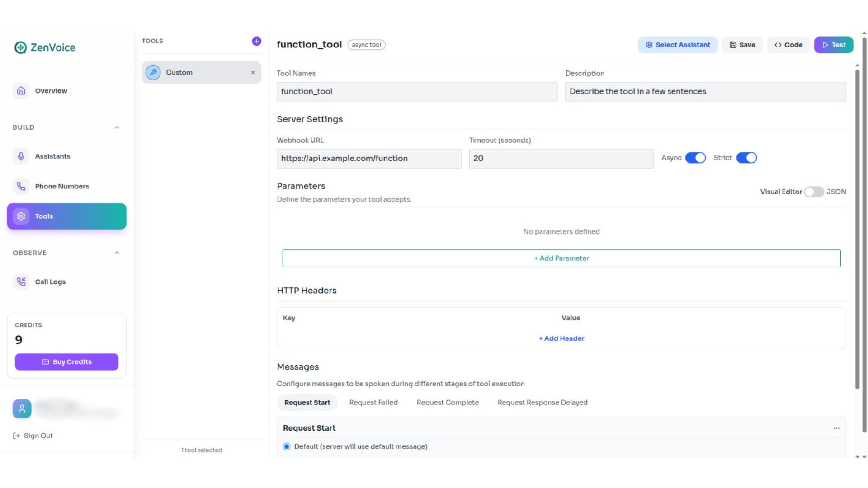The image size is (868, 488).
Task: Click the Phone Numbers handset icon
Action: tap(21, 186)
